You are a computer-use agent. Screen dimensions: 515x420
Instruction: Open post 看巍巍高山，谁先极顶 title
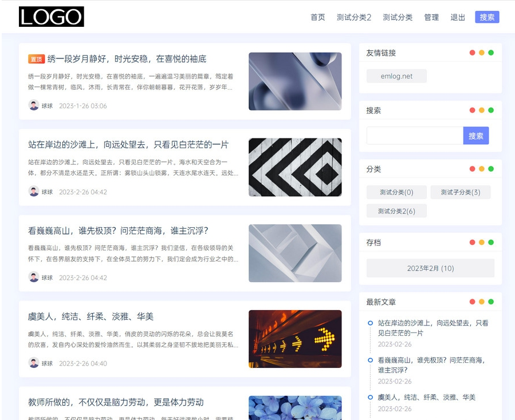(118, 231)
